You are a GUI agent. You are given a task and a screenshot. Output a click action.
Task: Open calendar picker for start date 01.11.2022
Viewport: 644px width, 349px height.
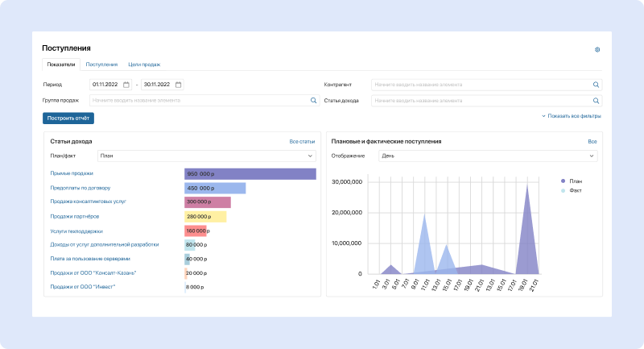coord(126,85)
